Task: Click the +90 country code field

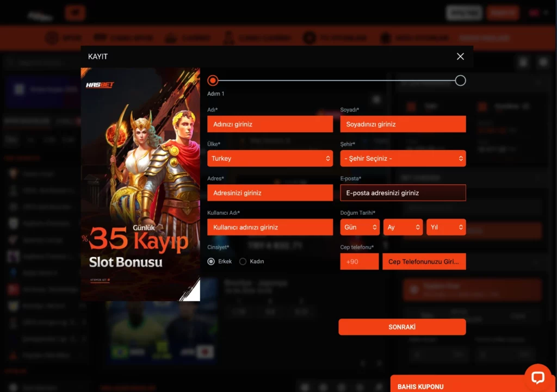Action: click(x=359, y=262)
